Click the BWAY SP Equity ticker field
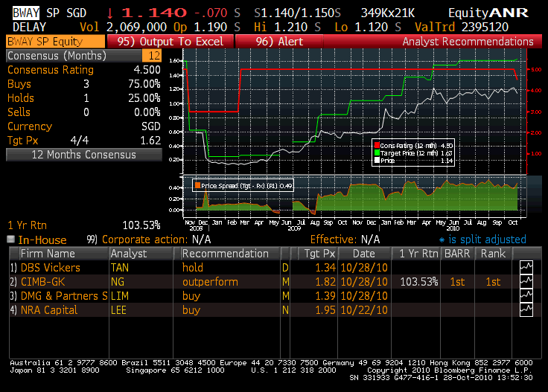548x392 pixels. pos(55,42)
